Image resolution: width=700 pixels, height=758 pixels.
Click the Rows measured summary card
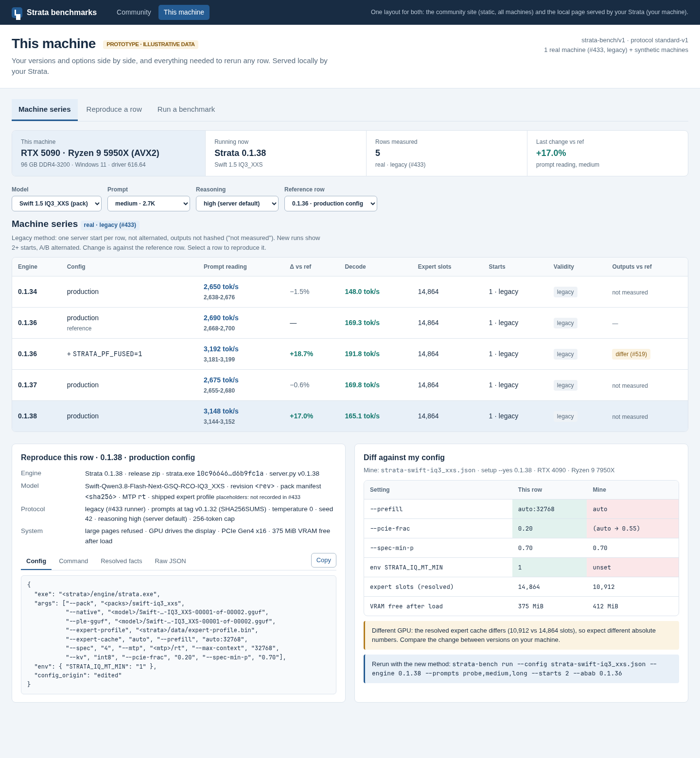[x=447, y=153]
